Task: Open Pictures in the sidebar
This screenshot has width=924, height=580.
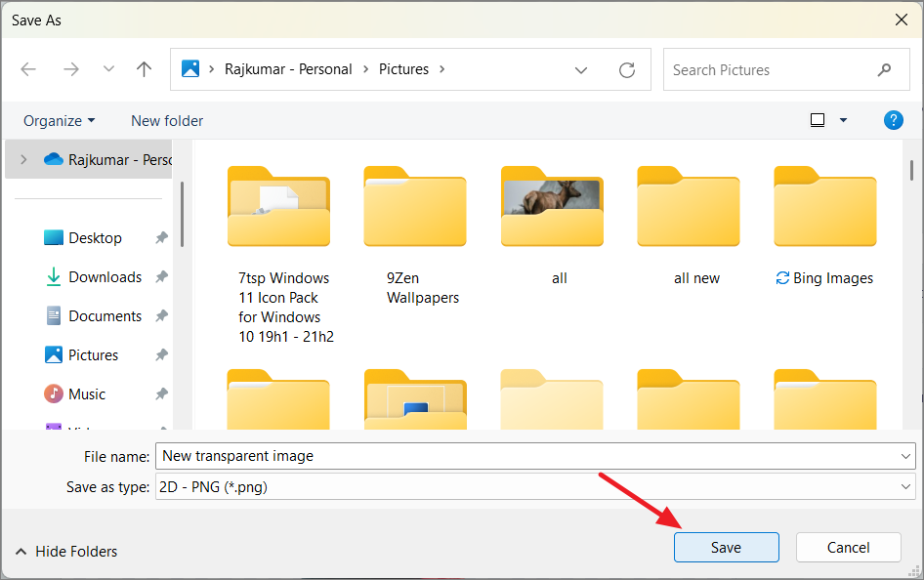Action: 81,355
